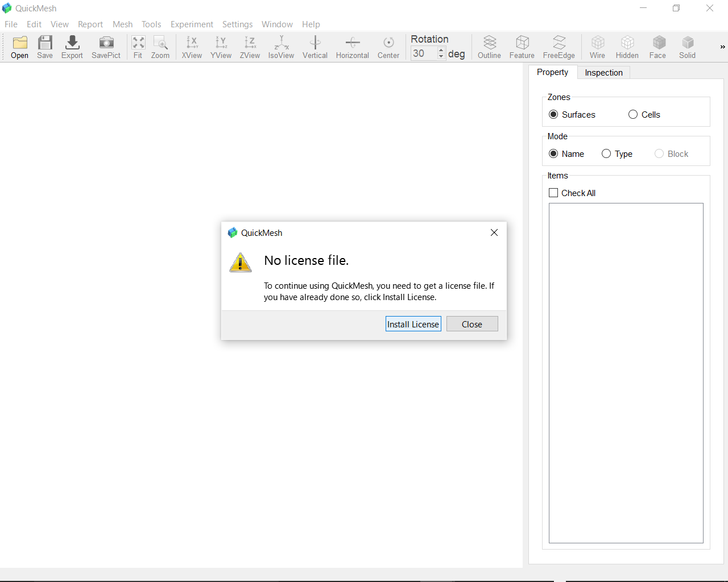Open the Settings menu
The height and width of the screenshot is (582, 728).
(238, 24)
